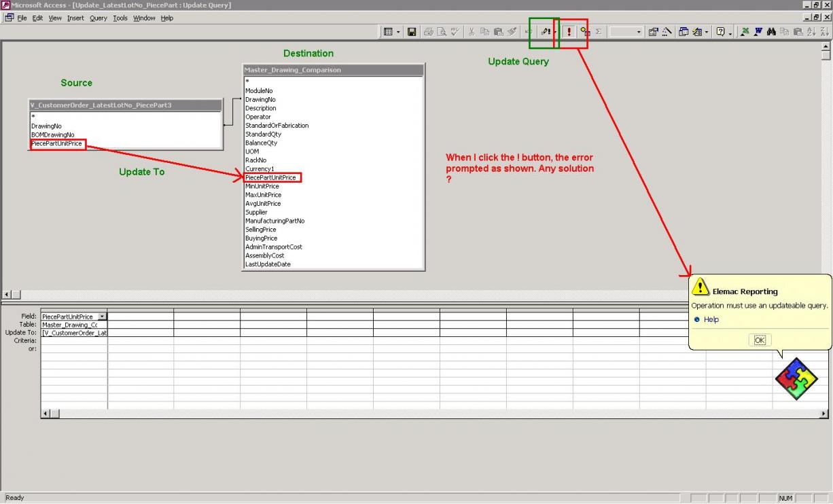Expand the New Object dropdown arrow

707,32
